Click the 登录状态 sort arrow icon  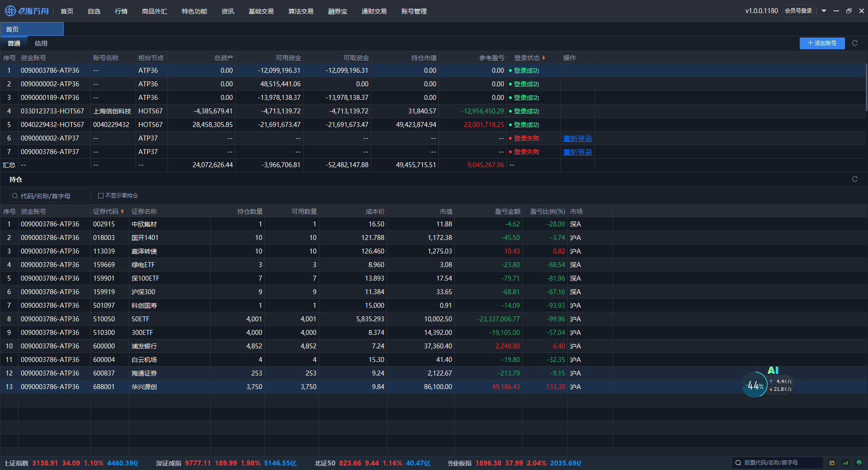click(544, 58)
